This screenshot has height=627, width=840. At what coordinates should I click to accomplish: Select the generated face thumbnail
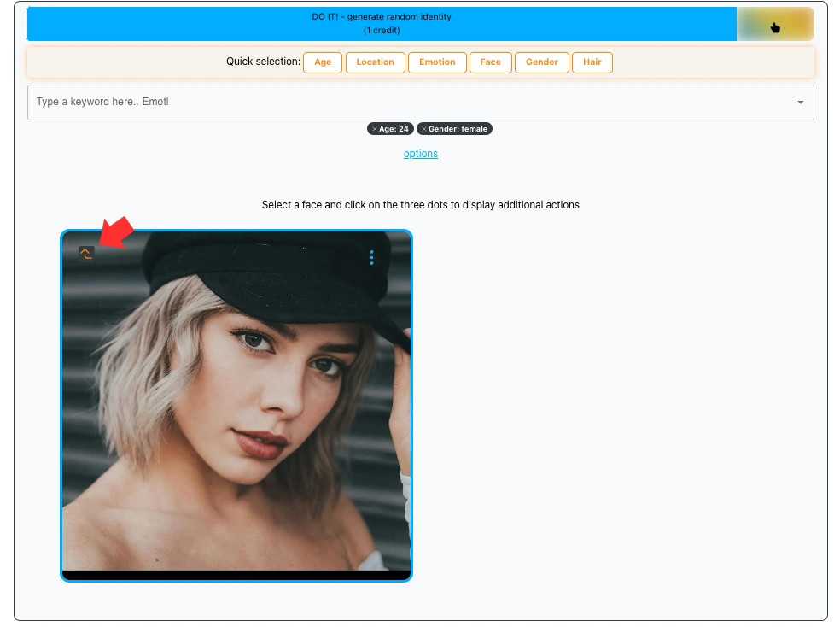pyautogui.click(x=236, y=405)
